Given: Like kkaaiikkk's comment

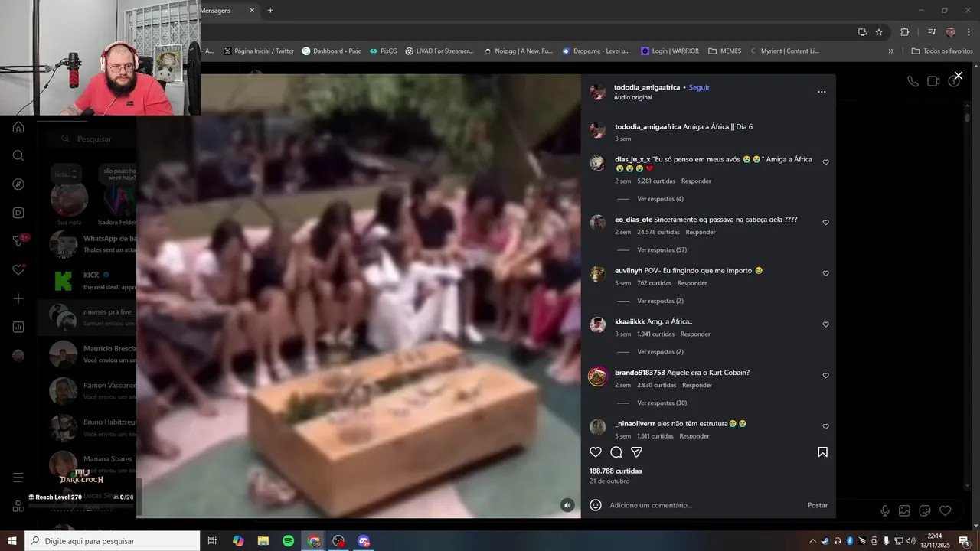Looking at the screenshot, I should coord(825,324).
